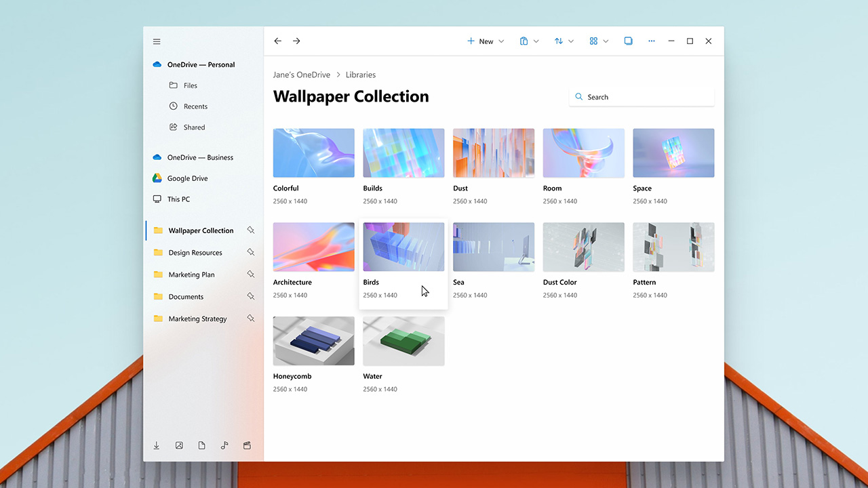Open Documents page icon in bottom bar
Viewport: 868px width, 488px height.
click(201, 445)
